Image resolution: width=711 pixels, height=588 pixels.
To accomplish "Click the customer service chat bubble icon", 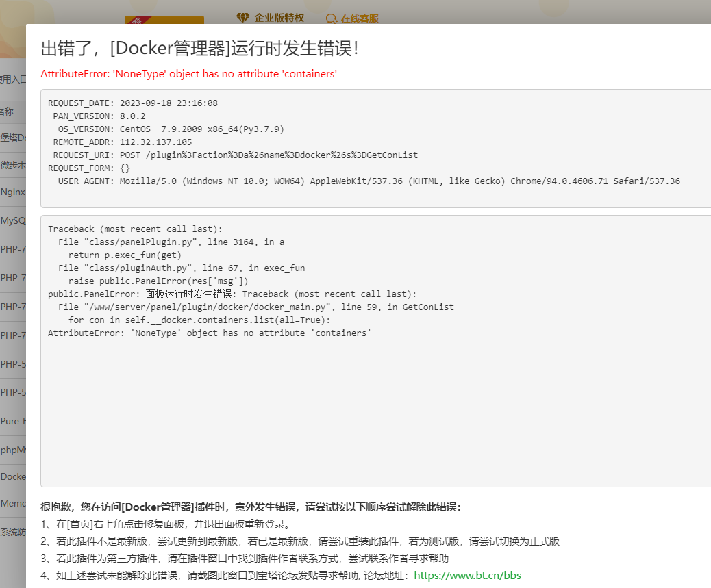I will coord(332,19).
